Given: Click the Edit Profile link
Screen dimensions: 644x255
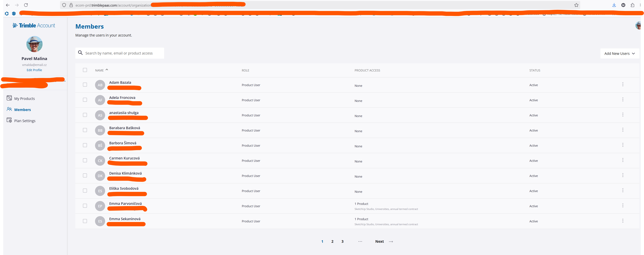Looking at the screenshot, I should (34, 70).
